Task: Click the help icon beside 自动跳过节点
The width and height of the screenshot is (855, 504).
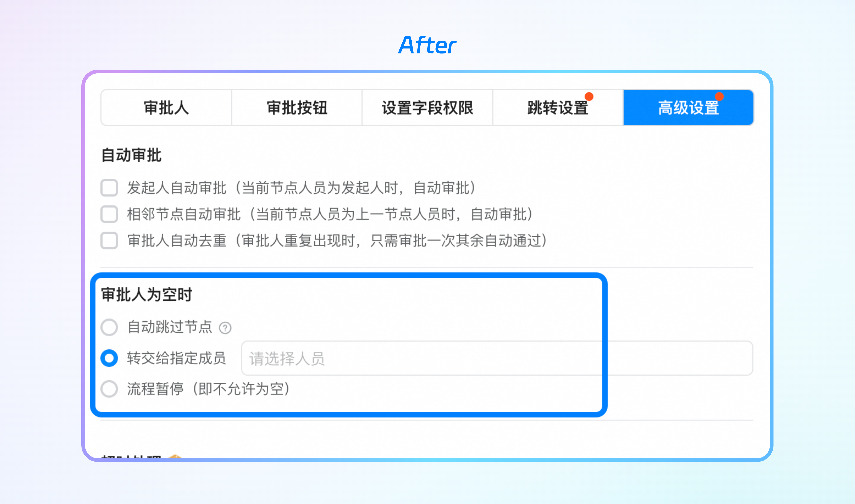Action: 225,328
